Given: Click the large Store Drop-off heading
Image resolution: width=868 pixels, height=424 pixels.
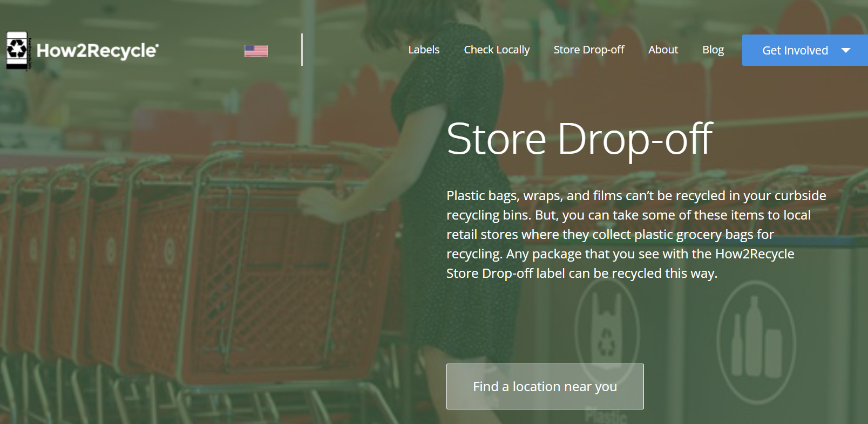Looking at the screenshot, I should tap(580, 139).
